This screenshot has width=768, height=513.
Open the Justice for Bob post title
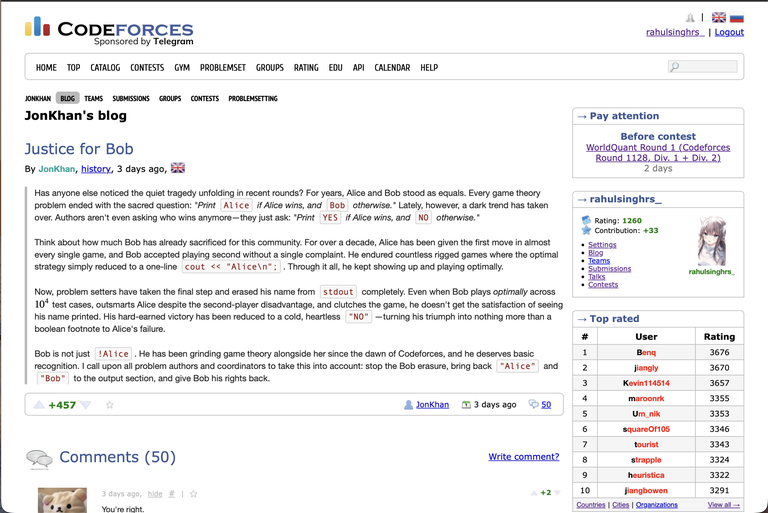(x=79, y=149)
